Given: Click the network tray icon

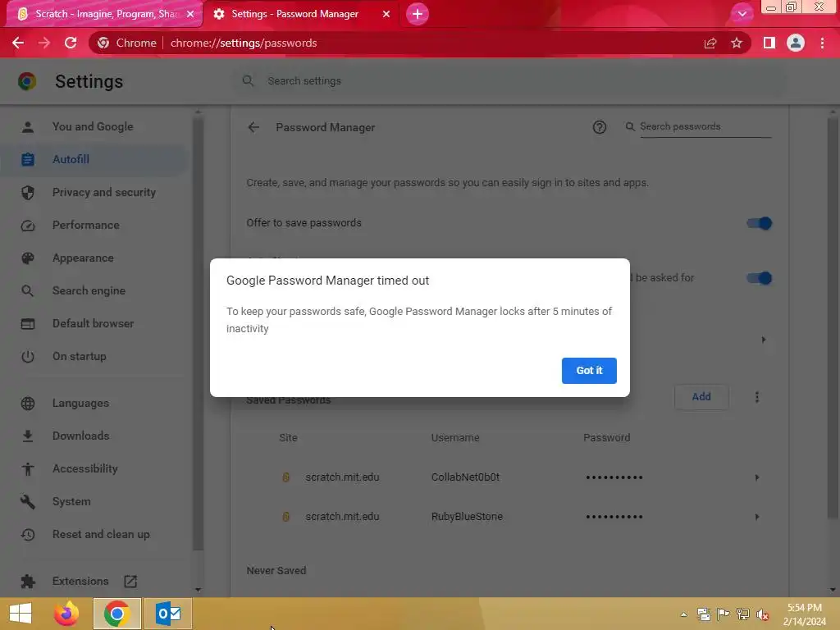Looking at the screenshot, I should (x=742, y=614).
